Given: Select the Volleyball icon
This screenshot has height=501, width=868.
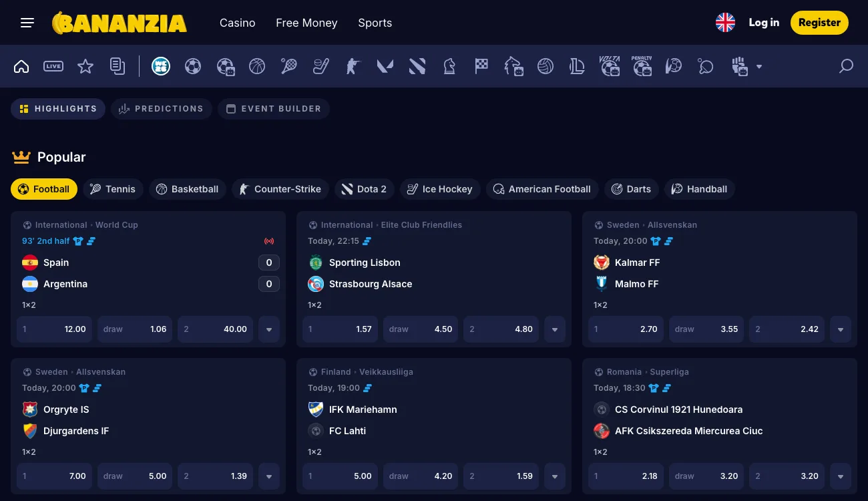Looking at the screenshot, I should 546,66.
